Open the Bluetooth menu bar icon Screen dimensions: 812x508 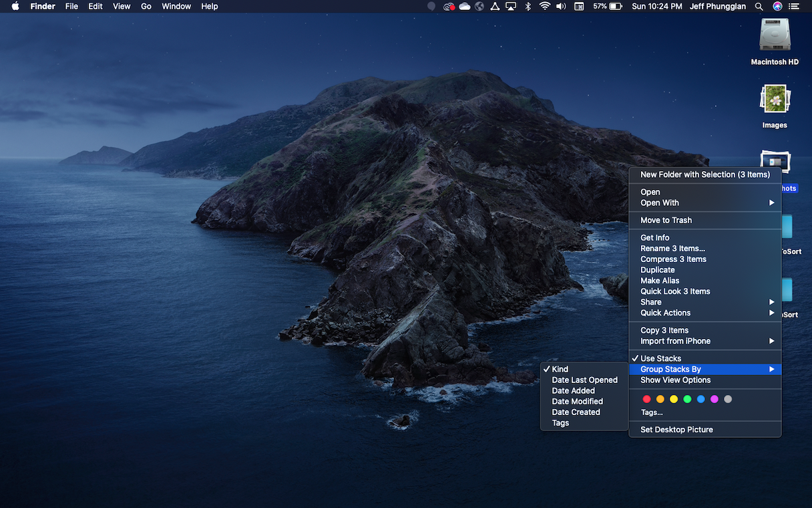(x=528, y=6)
